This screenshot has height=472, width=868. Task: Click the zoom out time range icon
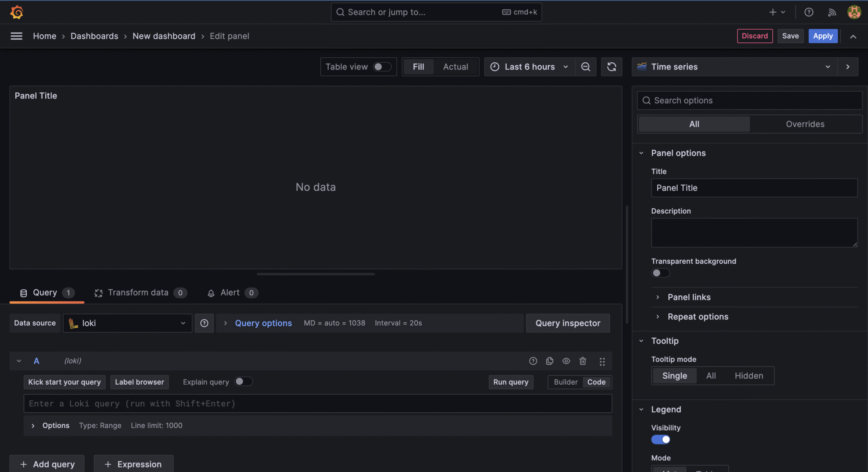click(585, 67)
